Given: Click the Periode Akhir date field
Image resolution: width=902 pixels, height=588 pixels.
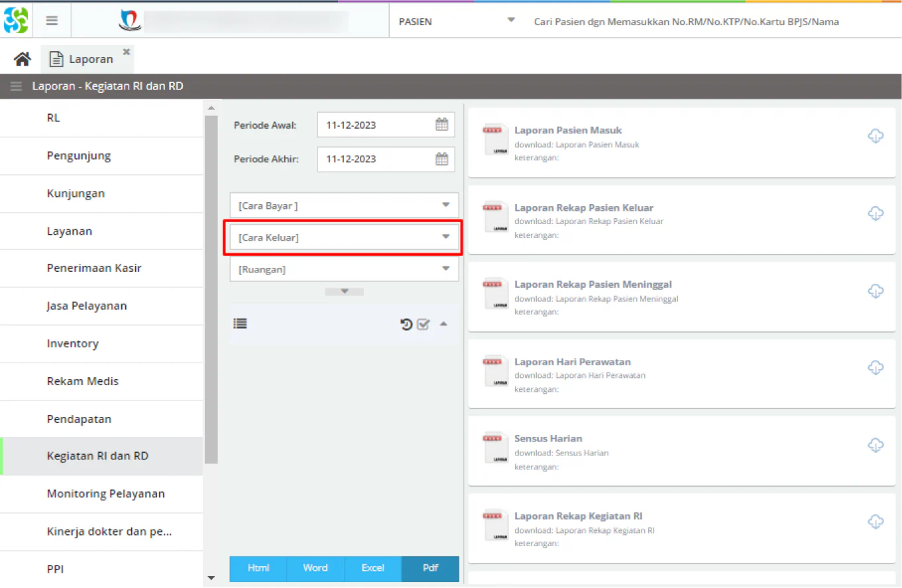Looking at the screenshot, I should click(x=386, y=159).
